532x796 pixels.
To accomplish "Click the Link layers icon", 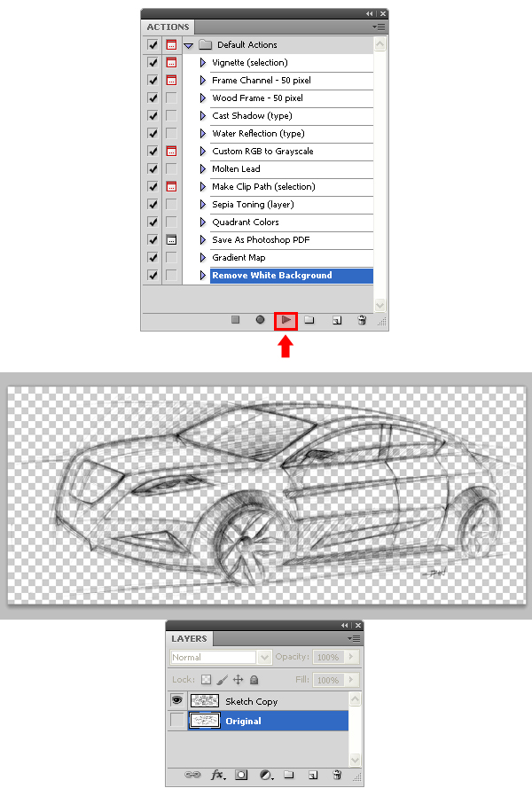I will pyautogui.click(x=192, y=775).
